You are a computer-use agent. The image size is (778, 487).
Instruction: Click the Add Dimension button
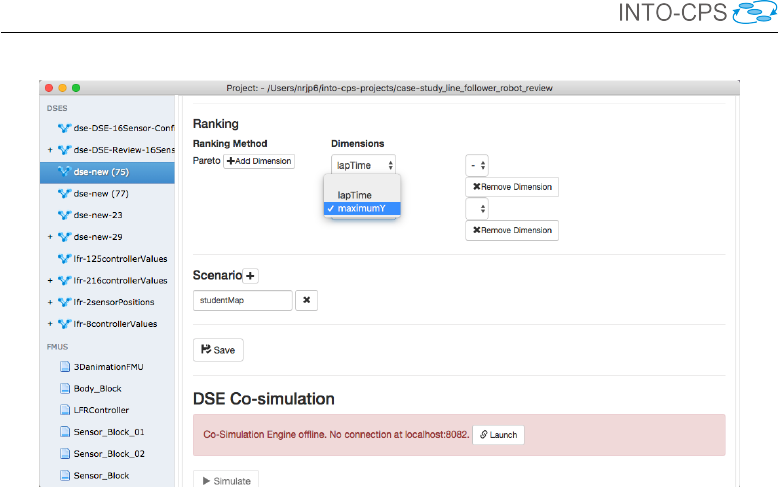pos(258,161)
